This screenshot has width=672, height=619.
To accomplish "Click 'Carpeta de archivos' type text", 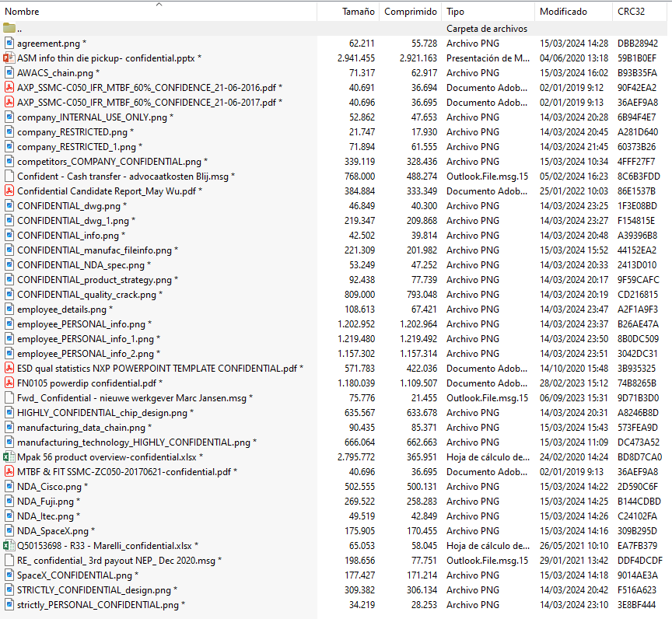I will point(487,28).
